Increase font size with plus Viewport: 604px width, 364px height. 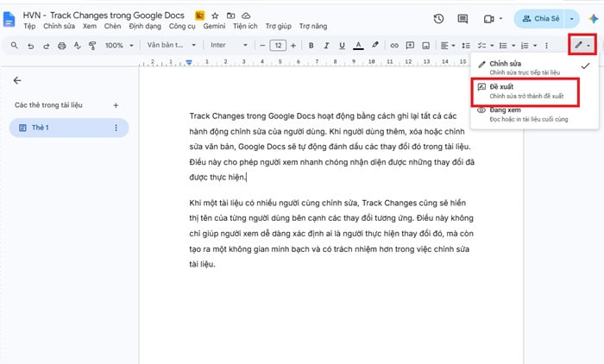[293, 46]
